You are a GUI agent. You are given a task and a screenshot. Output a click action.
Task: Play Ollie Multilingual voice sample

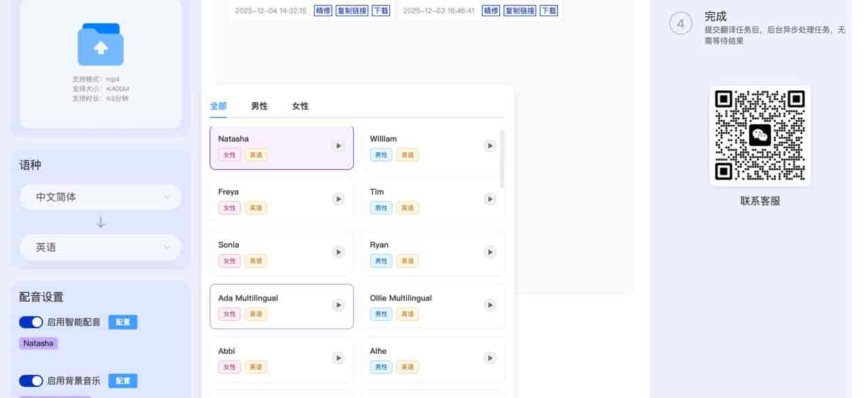[490, 305]
